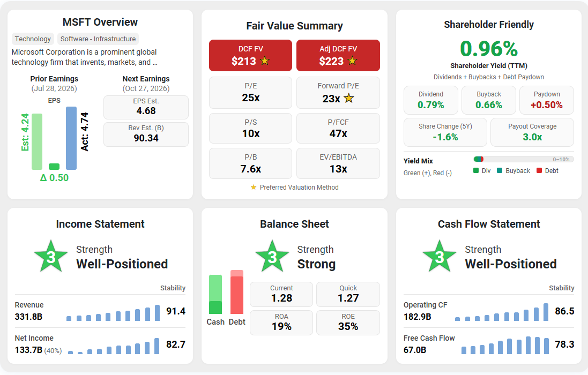588x375 pixels.
Task: Click the P/B 7.6x tile
Action: (x=250, y=163)
